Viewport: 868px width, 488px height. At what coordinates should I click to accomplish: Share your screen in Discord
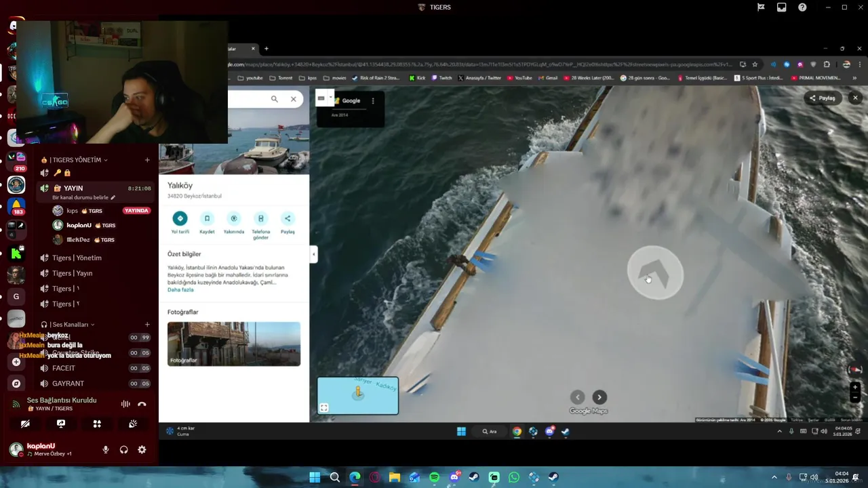(61, 424)
